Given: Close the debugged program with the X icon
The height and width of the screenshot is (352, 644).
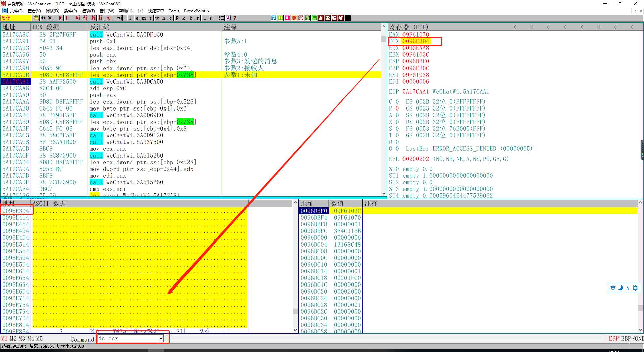Looking at the screenshot, I should [x=50, y=18].
